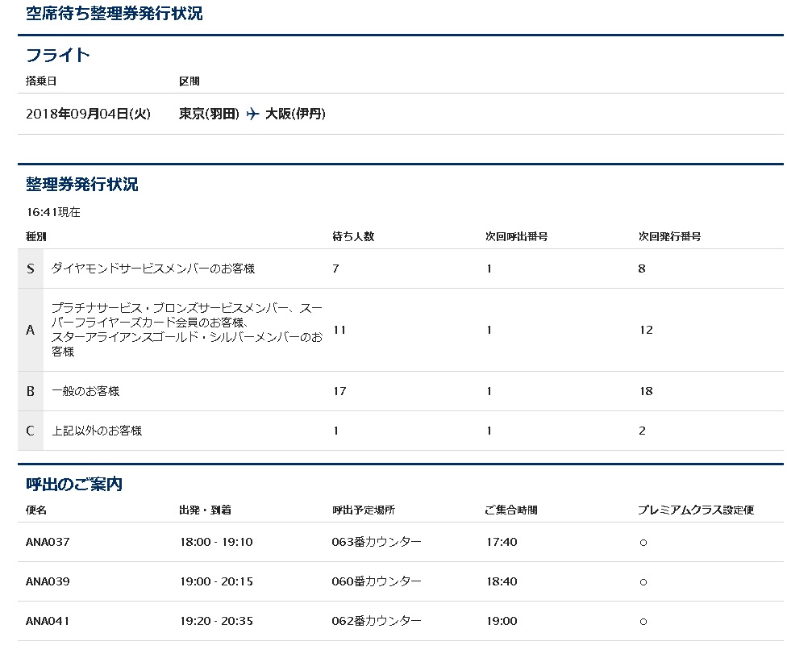Click the 16:41現在 timestamp

tap(53, 213)
